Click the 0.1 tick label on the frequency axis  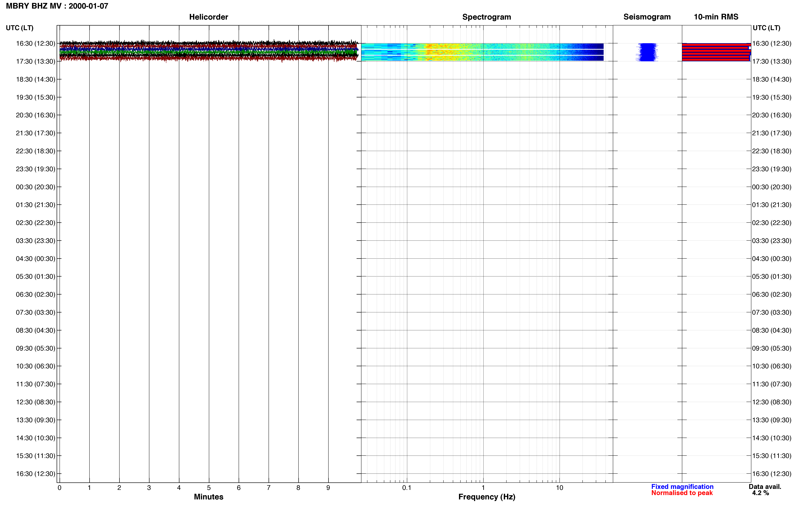coord(407,488)
